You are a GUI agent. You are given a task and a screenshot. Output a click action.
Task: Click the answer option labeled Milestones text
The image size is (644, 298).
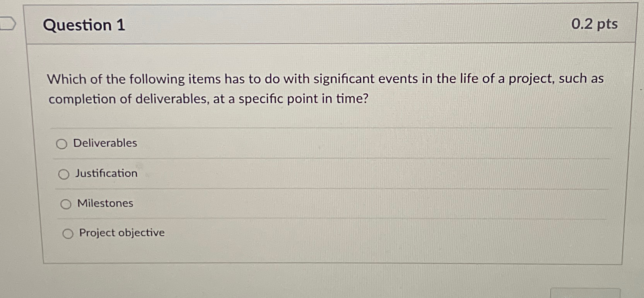tap(105, 203)
